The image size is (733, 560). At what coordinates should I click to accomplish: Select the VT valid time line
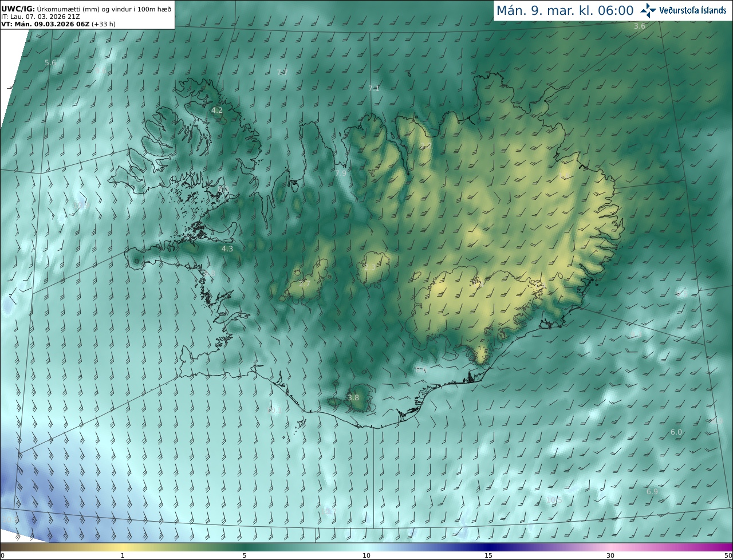coord(58,24)
